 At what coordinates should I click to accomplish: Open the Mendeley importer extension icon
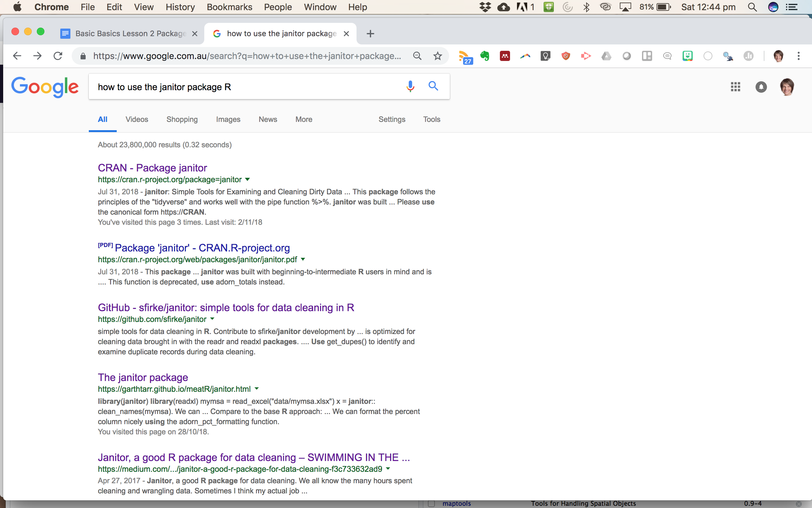coord(505,56)
